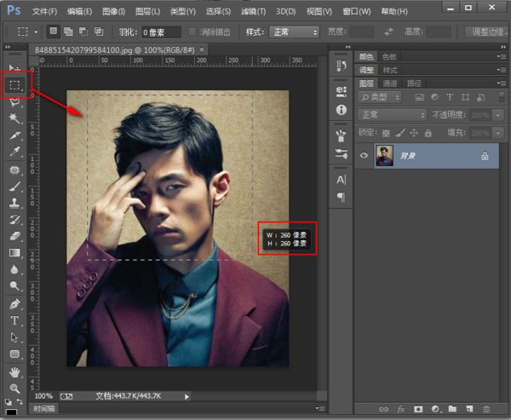Select the Magic Wand tool
This screenshot has height=420, width=511.
point(14,118)
